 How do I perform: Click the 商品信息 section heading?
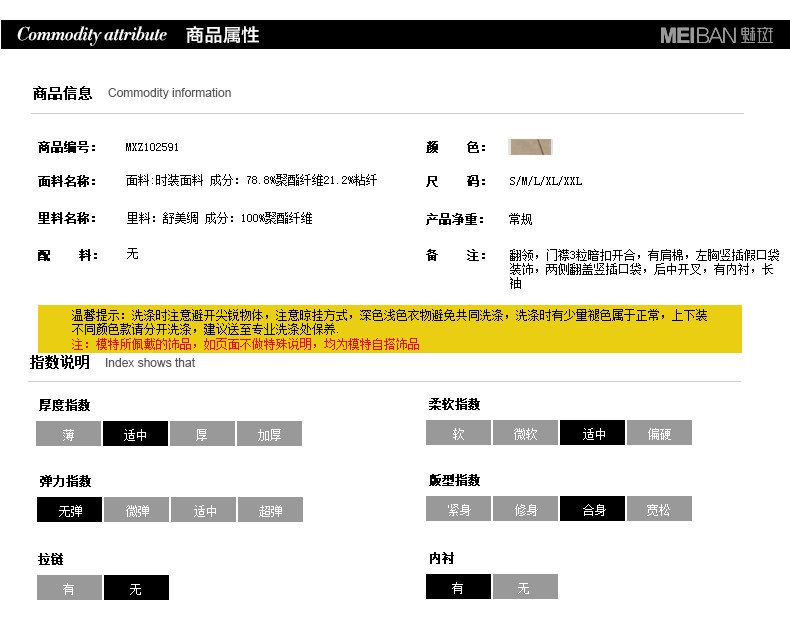62,93
